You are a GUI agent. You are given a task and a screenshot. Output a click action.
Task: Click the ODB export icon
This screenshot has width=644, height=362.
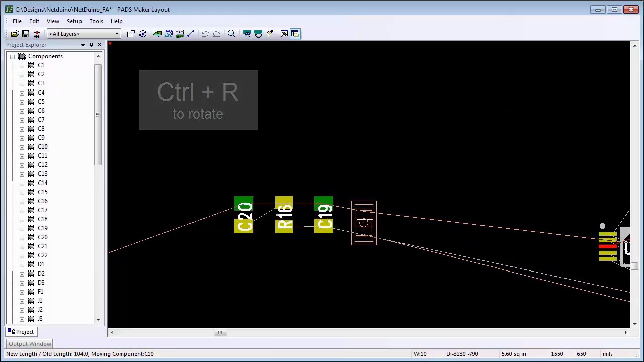(x=37, y=34)
